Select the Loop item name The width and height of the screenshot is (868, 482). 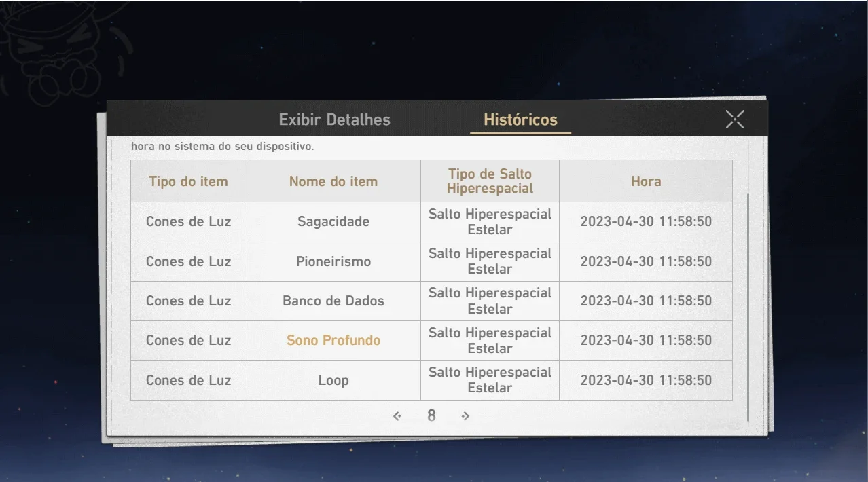pos(333,380)
